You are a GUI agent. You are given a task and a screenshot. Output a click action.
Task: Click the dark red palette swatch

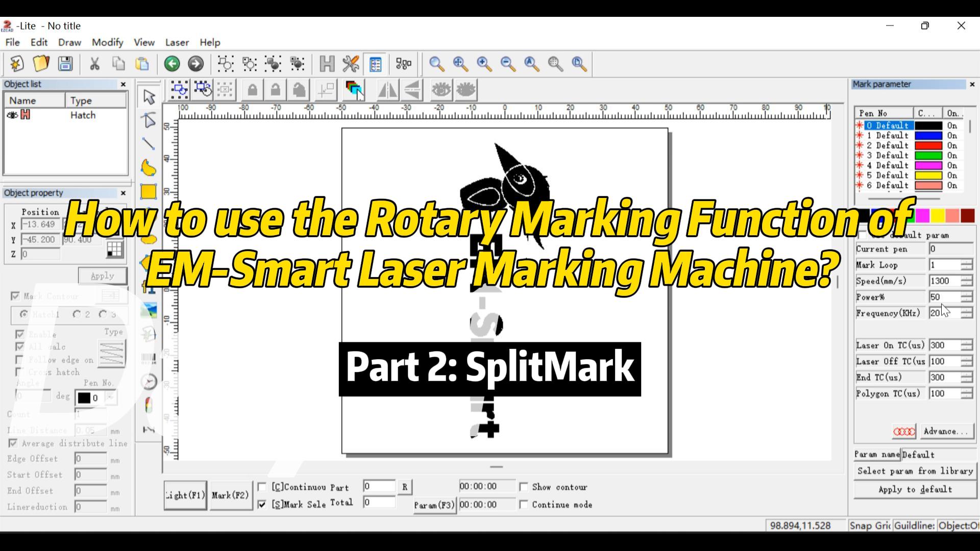[967, 216]
